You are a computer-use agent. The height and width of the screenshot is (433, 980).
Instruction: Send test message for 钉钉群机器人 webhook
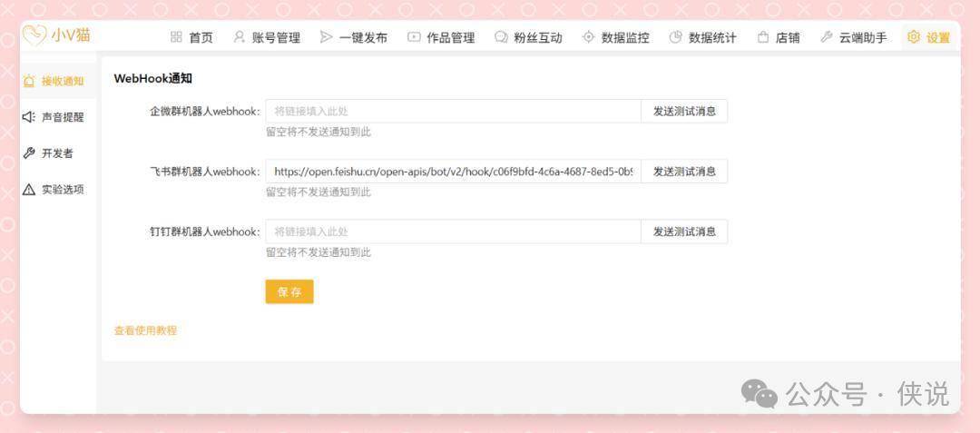[684, 231]
